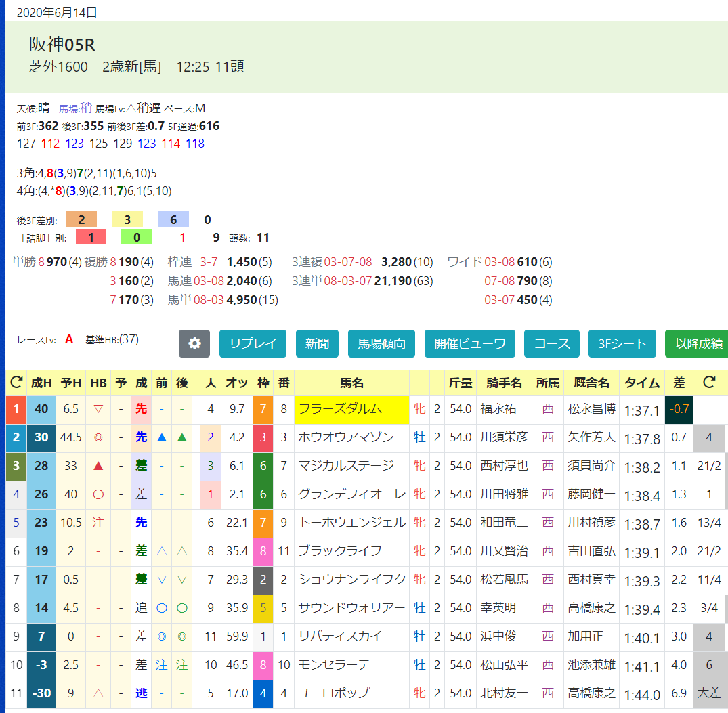Sort by オッ odds column header
This screenshot has height=713, width=728.
pyautogui.click(x=237, y=383)
